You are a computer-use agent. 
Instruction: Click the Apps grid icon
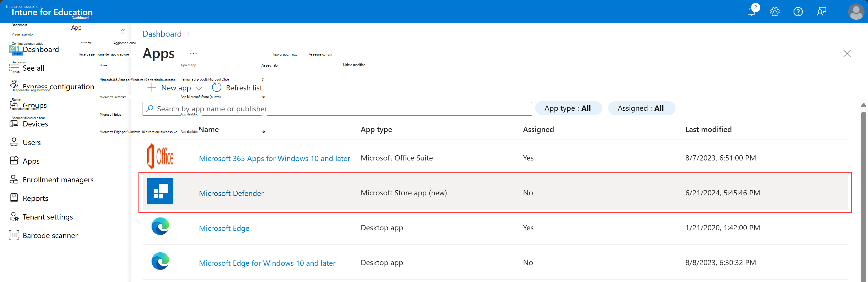coord(14,161)
